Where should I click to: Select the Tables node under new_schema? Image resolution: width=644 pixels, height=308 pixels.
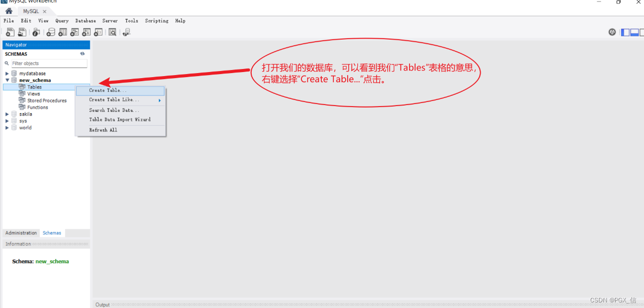coord(35,87)
